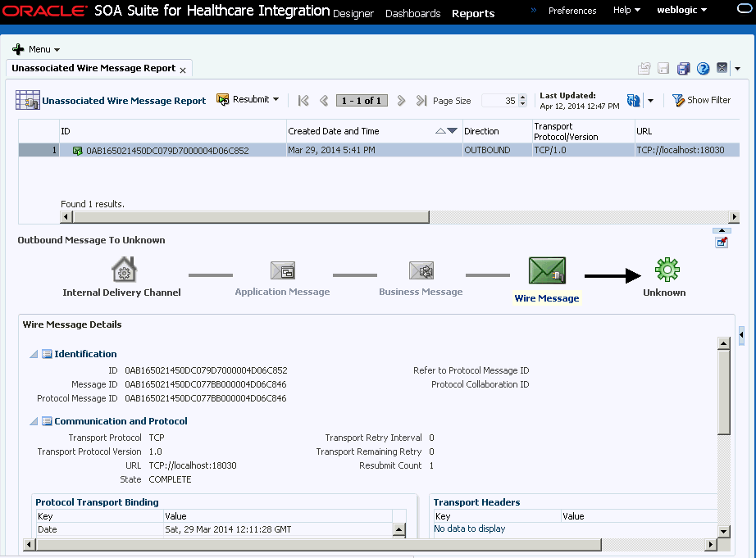Click Show Filter
The height and width of the screenshot is (558, 756).
702,100
